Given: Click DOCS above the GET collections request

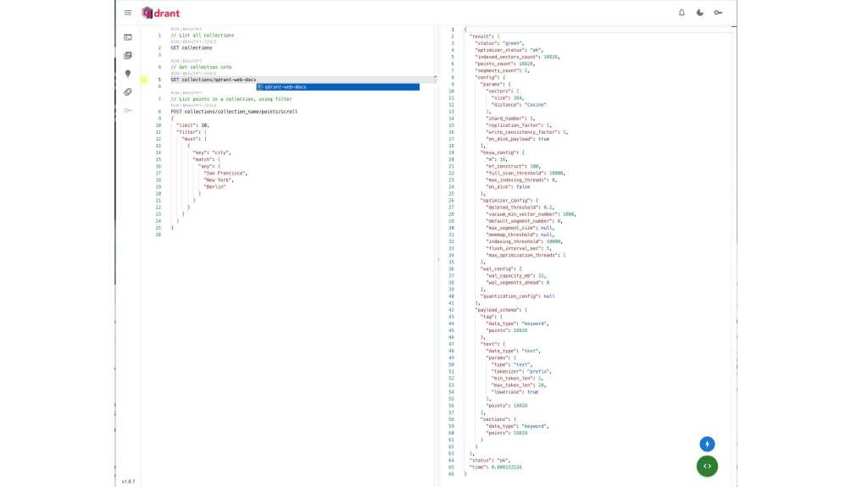Looking at the screenshot, I should pyautogui.click(x=211, y=42).
